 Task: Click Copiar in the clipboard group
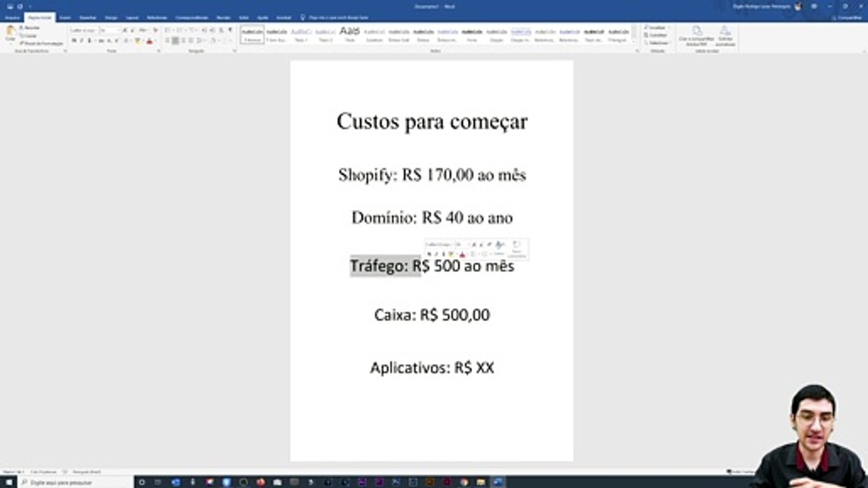click(x=30, y=36)
